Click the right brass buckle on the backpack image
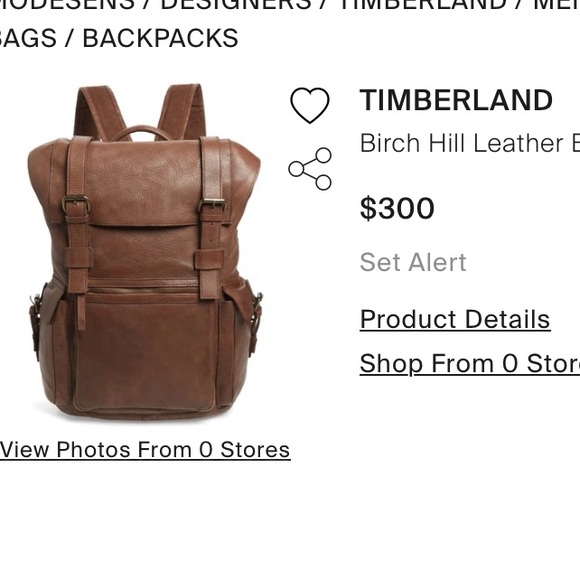This screenshot has width=580, height=580. click(x=212, y=205)
